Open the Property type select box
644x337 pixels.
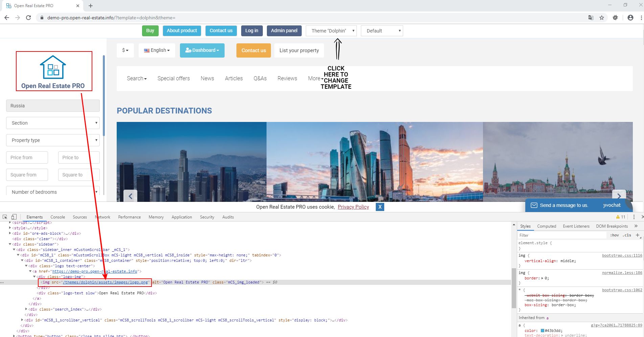(x=53, y=140)
